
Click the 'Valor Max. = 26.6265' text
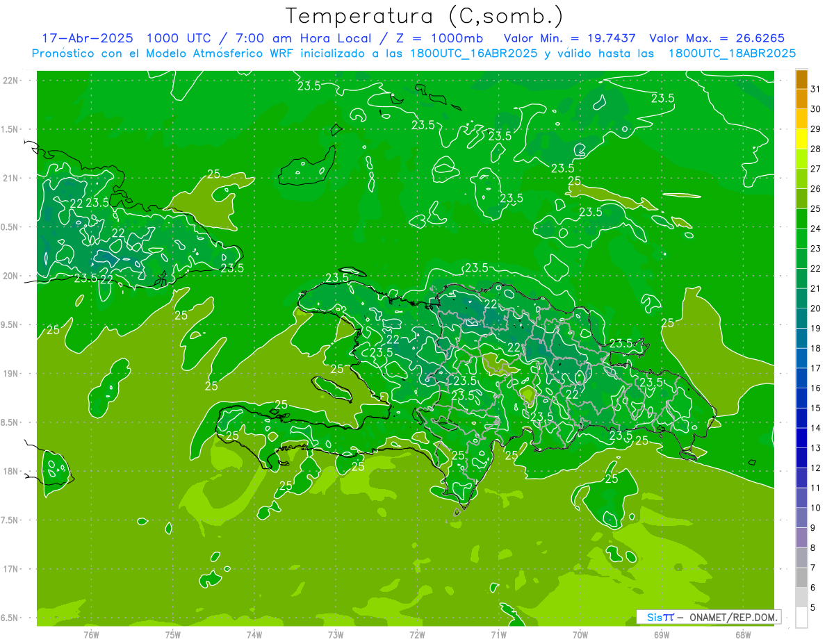(718, 38)
